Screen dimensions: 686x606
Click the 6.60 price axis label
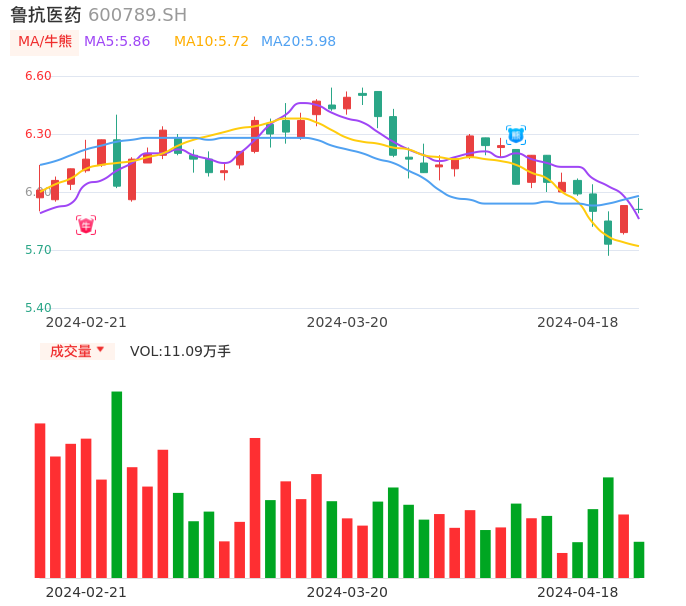pos(37,76)
